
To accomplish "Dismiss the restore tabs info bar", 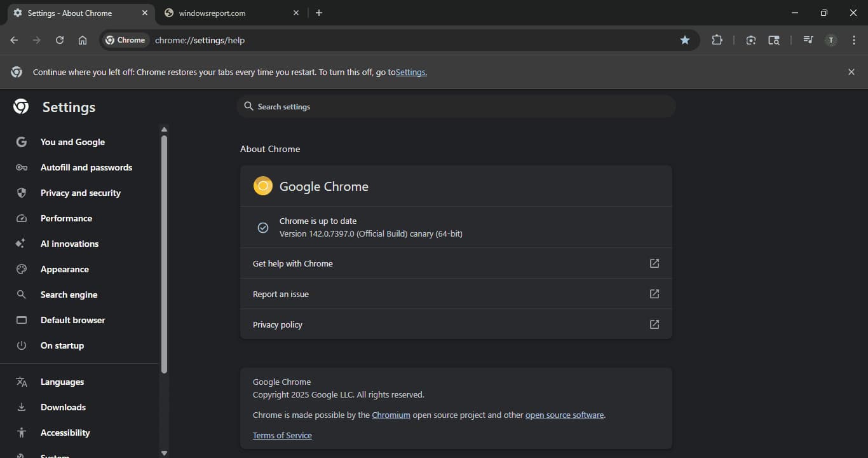I will click(851, 72).
